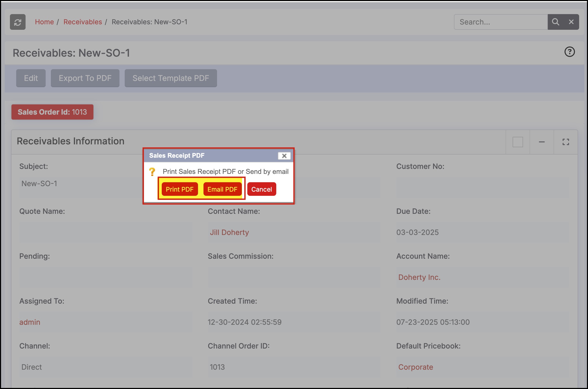Clear the search with the X icon
This screenshot has height=389, width=588.
click(571, 22)
